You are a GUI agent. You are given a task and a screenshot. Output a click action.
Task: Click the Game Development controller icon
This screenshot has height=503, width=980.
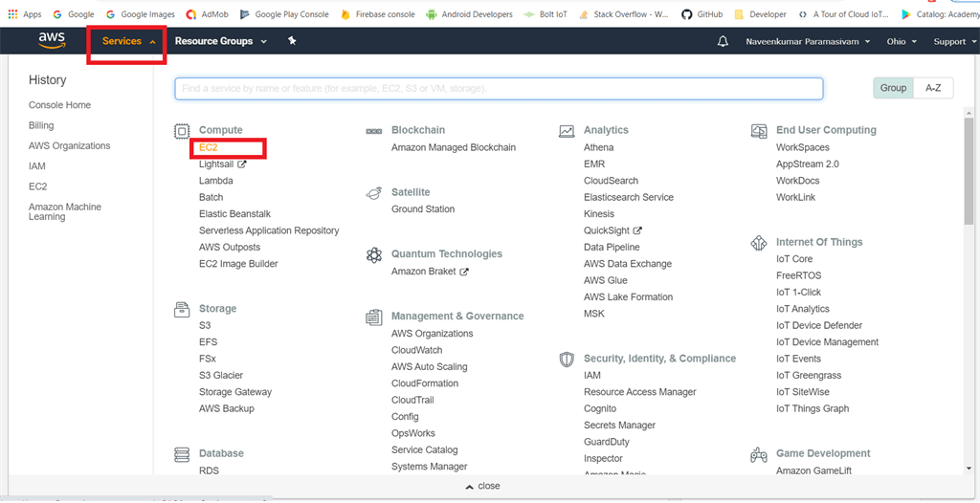pos(759,454)
